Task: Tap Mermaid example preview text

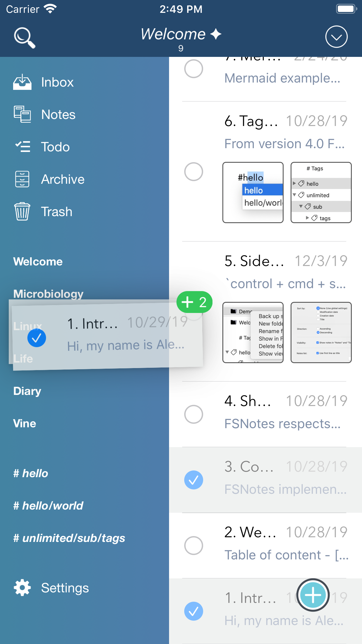Action: point(282,78)
